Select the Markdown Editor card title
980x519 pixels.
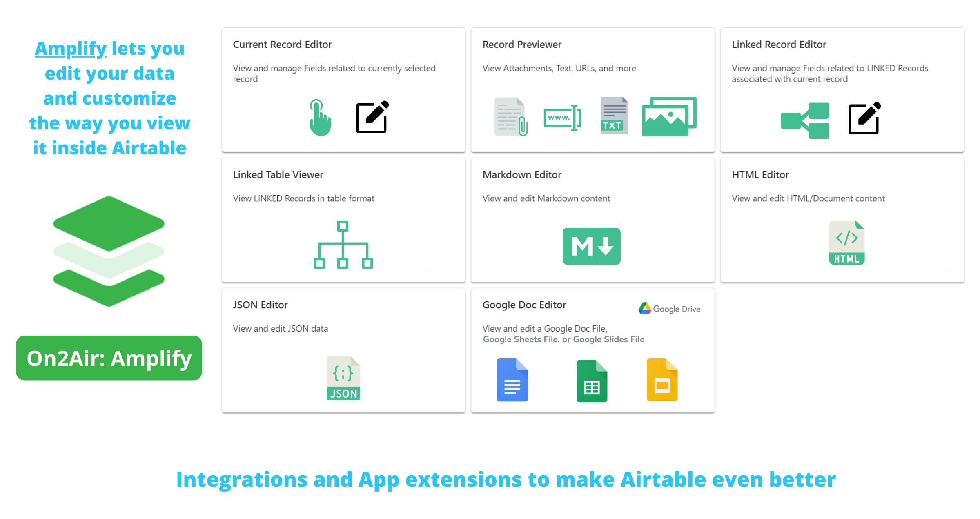click(x=522, y=174)
